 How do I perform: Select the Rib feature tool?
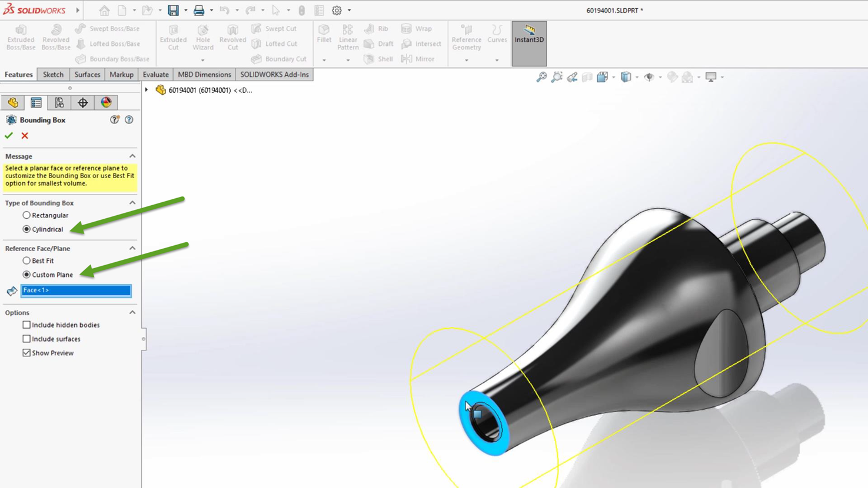point(376,28)
